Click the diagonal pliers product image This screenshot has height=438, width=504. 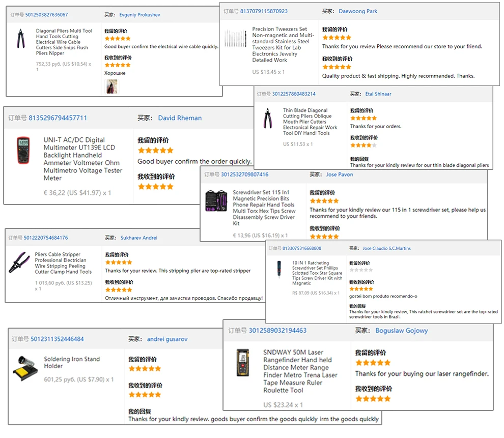click(21, 39)
